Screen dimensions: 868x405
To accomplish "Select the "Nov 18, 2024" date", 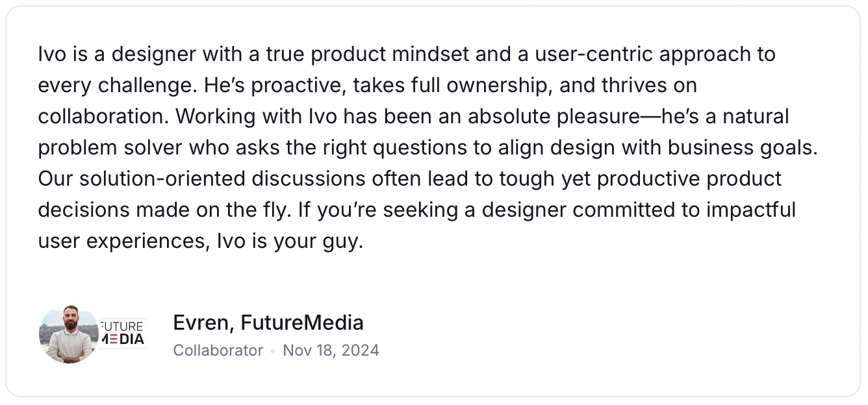I will coord(331,350).
